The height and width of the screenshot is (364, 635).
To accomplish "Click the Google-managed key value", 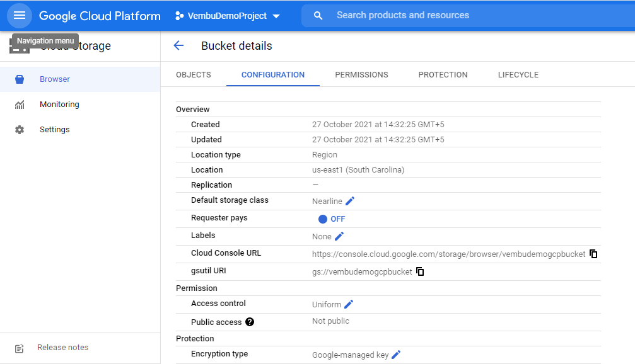I will pos(351,355).
